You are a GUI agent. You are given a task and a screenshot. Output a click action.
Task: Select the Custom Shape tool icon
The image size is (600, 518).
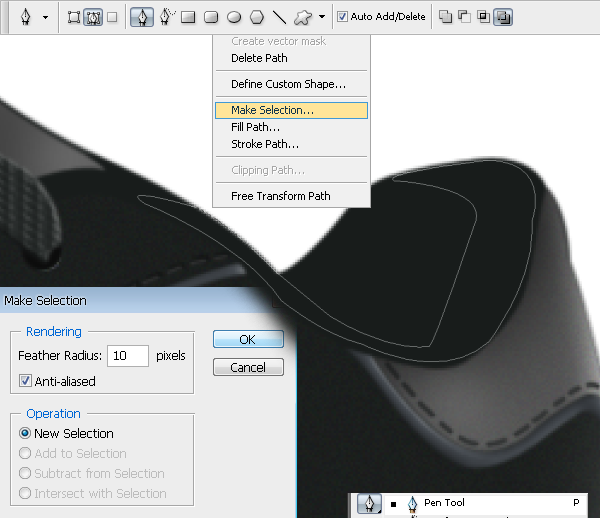click(x=303, y=17)
